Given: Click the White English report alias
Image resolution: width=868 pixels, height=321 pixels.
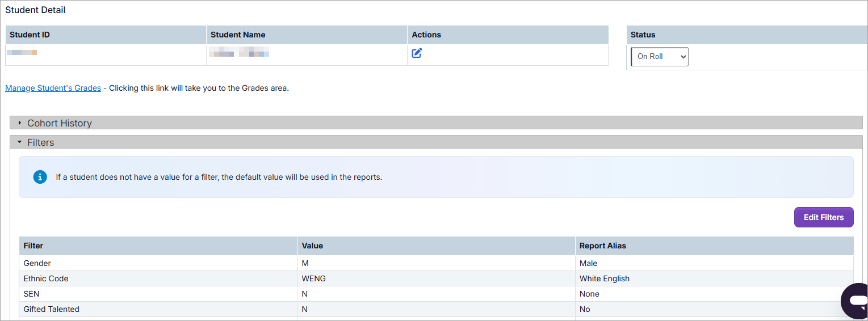Looking at the screenshot, I should 604,278.
